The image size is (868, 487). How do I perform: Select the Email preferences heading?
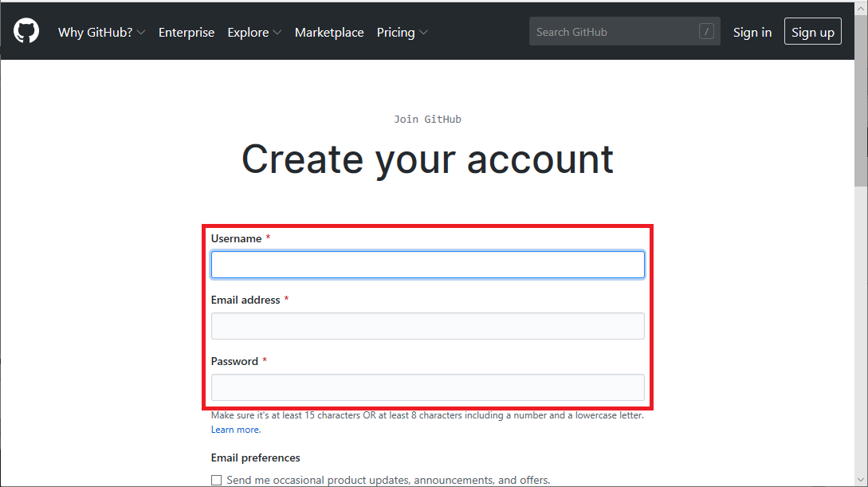tap(255, 458)
